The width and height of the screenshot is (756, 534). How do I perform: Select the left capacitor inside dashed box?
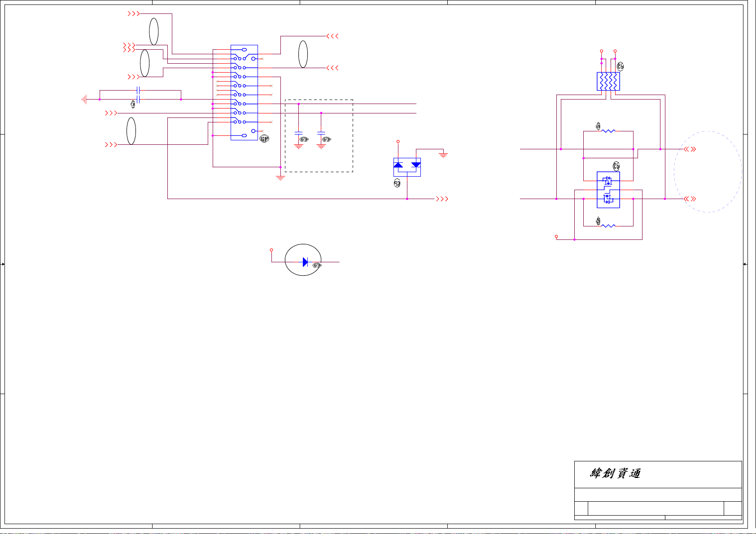point(298,133)
